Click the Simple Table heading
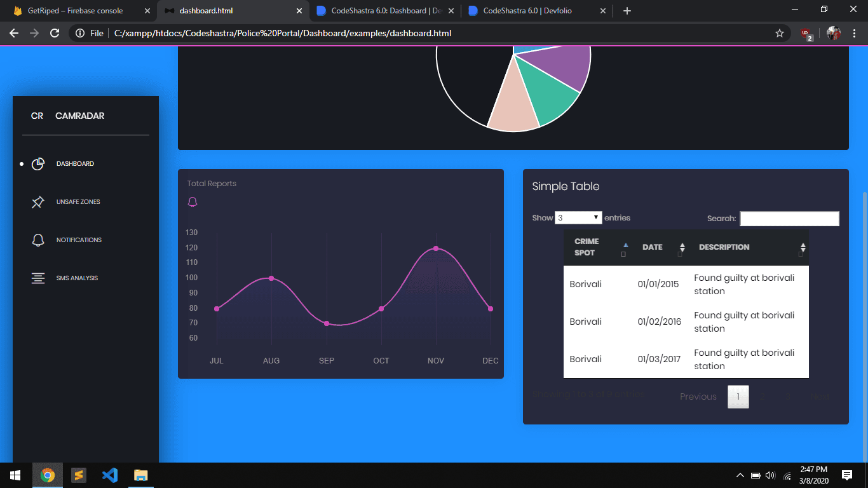 click(x=566, y=186)
